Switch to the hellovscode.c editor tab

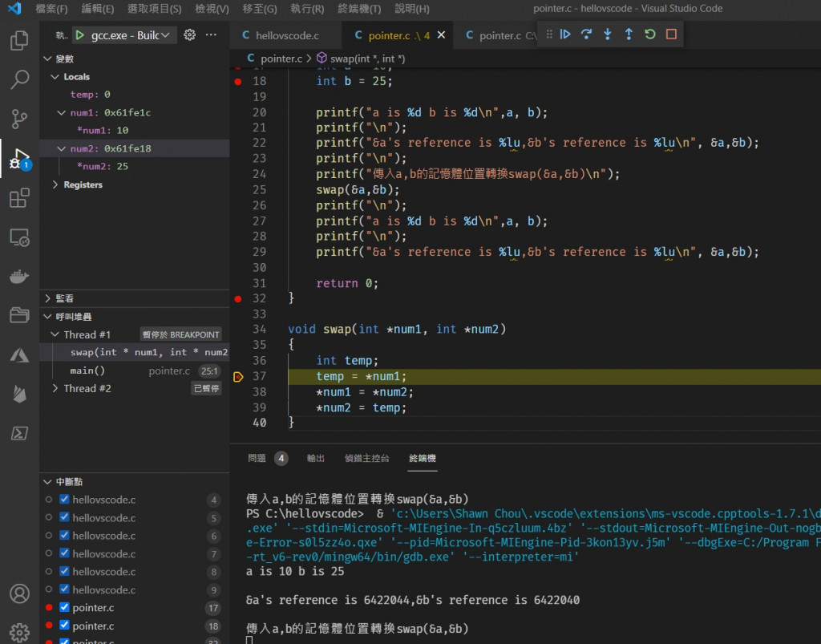(286, 36)
